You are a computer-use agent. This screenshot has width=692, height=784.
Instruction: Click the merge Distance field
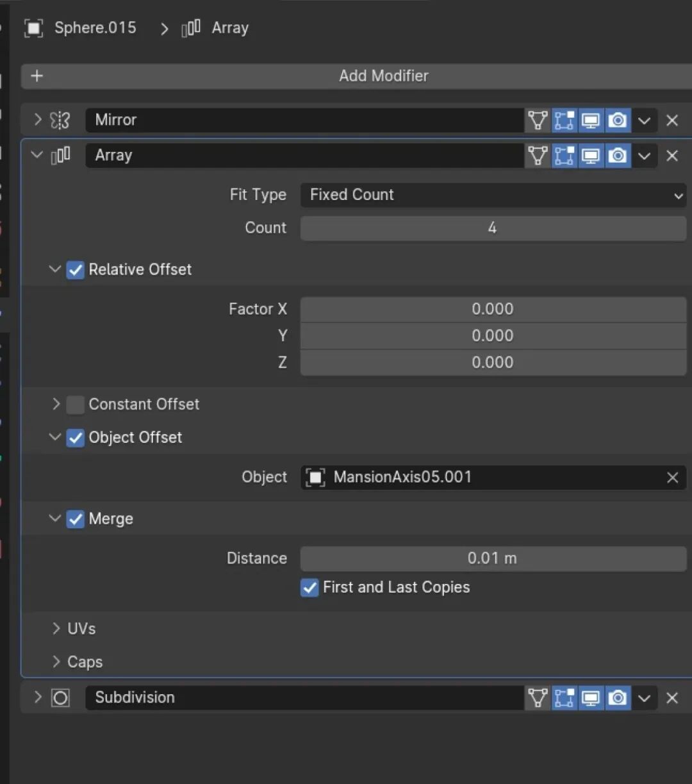pos(493,558)
